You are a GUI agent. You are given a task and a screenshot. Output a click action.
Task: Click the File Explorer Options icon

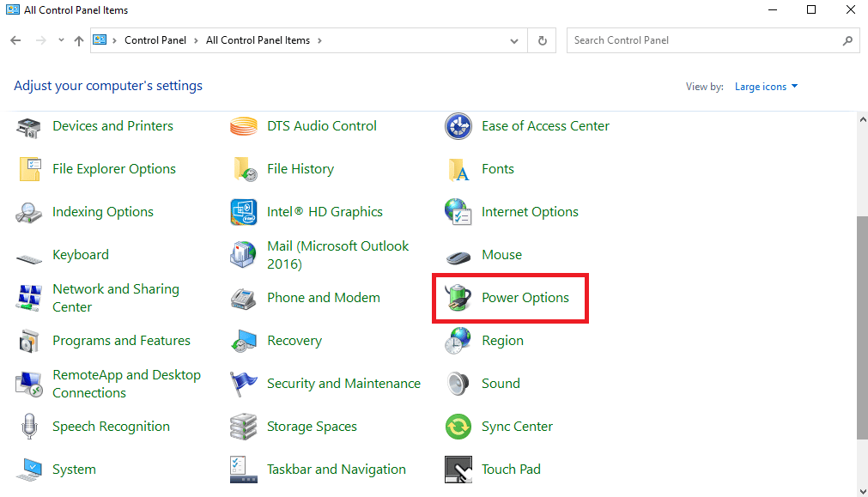pyautogui.click(x=29, y=169)
